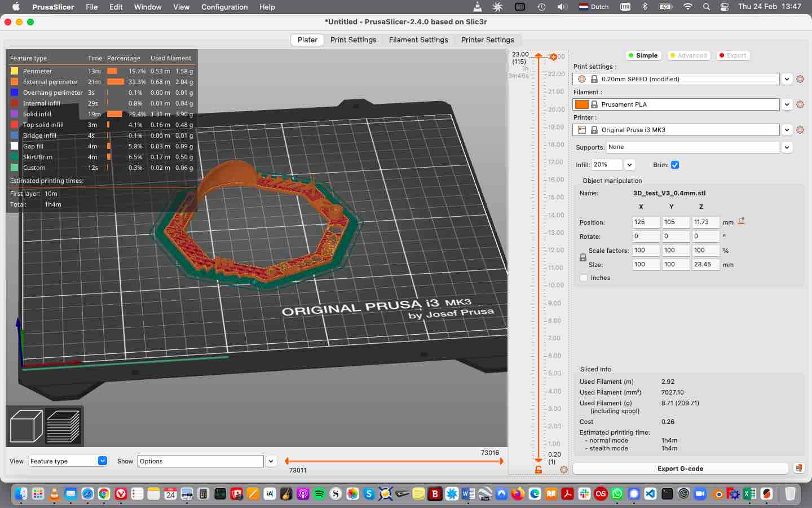Open Bluetooth menu bar icon
Image resolution: width=812 pixels, height=508 pixels.
point(646,7)
